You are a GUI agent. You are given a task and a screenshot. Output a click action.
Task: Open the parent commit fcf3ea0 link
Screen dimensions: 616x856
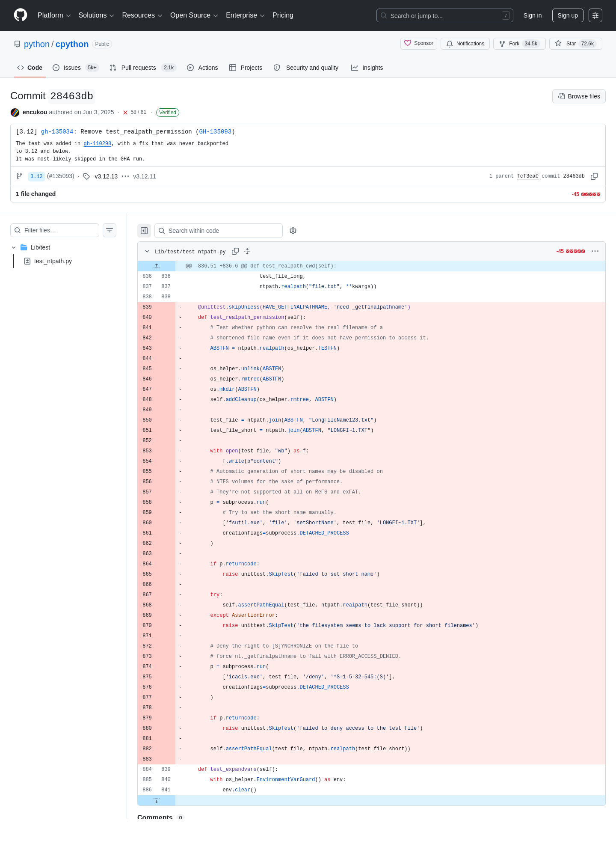tap(527, 176)
